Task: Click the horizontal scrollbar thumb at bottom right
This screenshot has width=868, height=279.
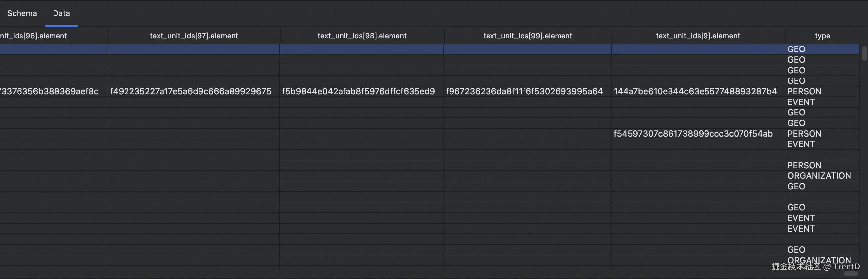Action: point(850,274)
